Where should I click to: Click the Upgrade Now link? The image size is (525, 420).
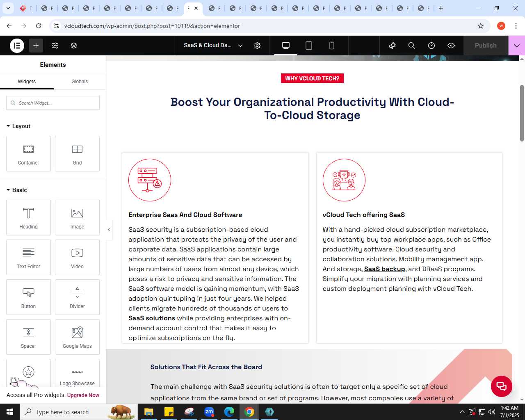pyautogui.click(x=83, y=395)
